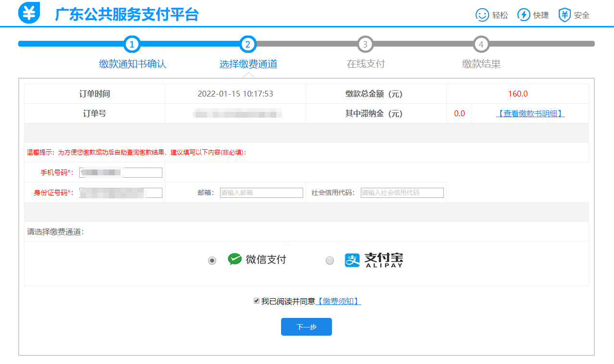Untick the 我已阅读并同意 checkbox
Image resolution: width=614 pixels, height=364 pixels.
[257, 301]
